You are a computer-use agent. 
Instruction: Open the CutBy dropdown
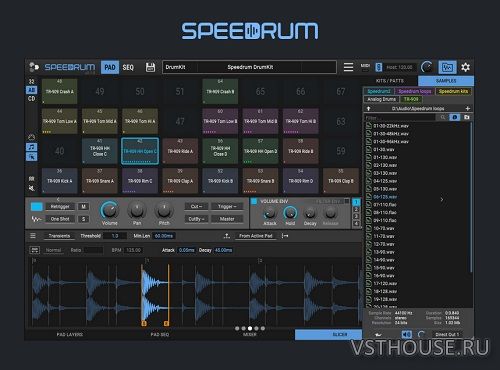click(196, 219)
